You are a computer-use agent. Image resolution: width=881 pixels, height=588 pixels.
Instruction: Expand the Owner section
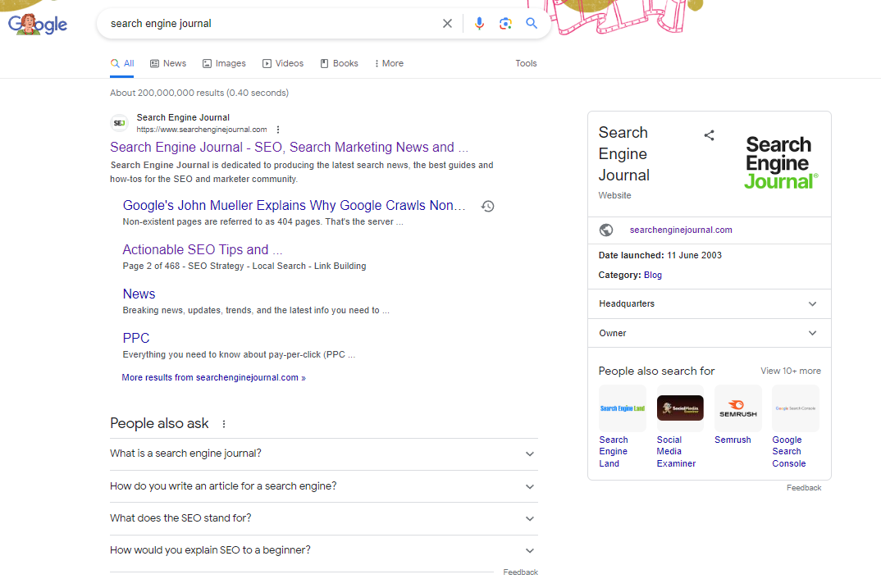pyautogui.click(x=812, y=333)
